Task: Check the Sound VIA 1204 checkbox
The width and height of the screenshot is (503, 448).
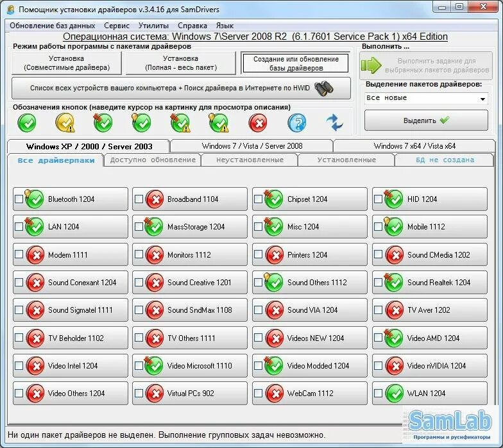Action: [x=258, y=310]
